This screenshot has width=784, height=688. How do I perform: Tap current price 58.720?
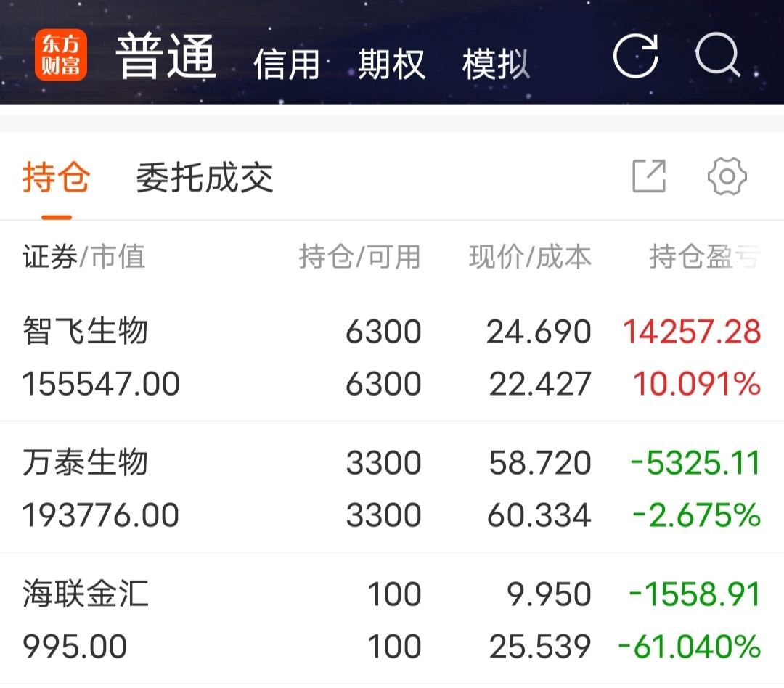540,463
